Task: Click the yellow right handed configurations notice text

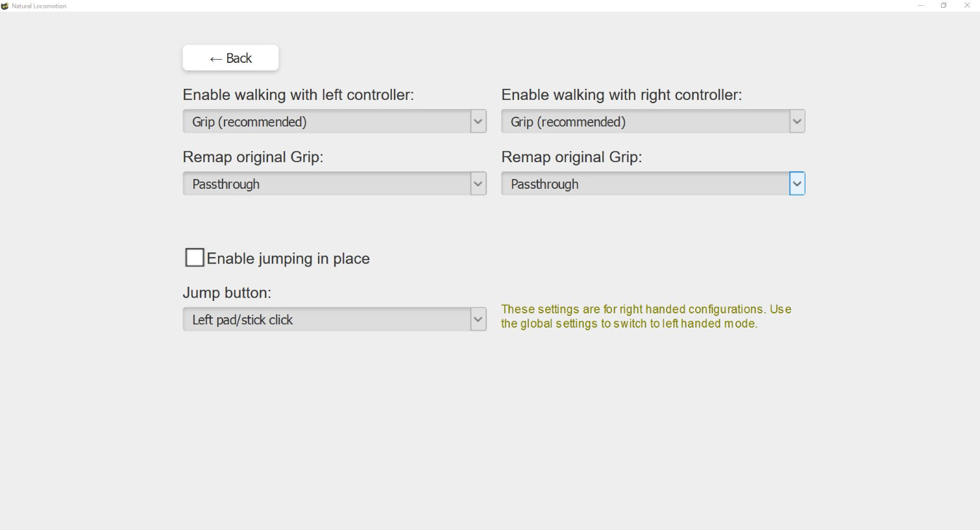Action: coord(646,316)
